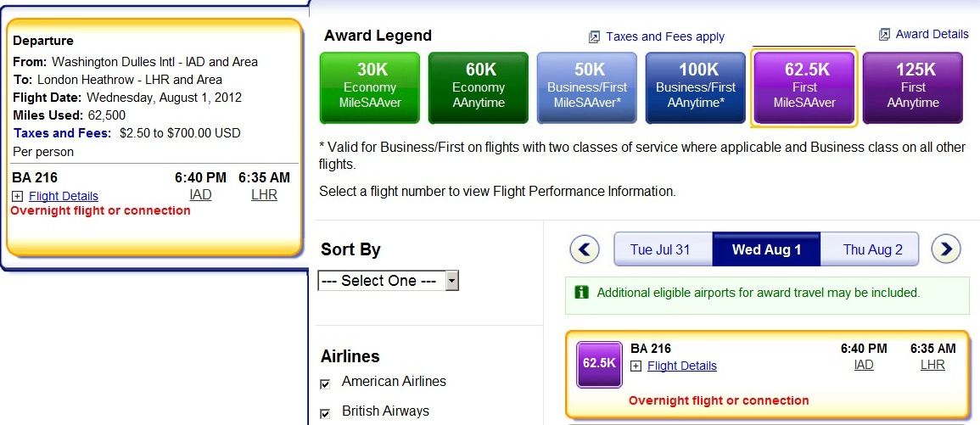Select the 62.5K purple award badge for BA 216
980x425 pixels.
599,364
